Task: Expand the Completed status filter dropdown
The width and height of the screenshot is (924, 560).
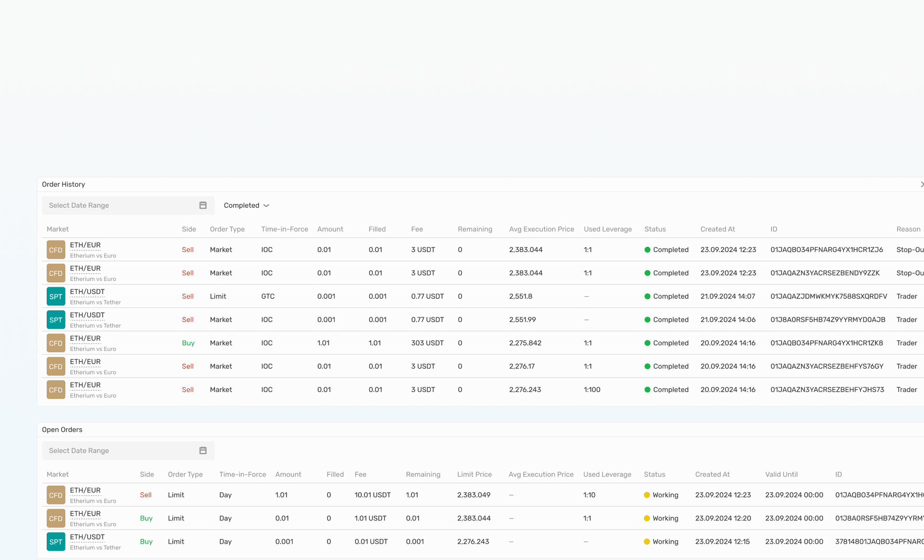Action: click(246, 205)
